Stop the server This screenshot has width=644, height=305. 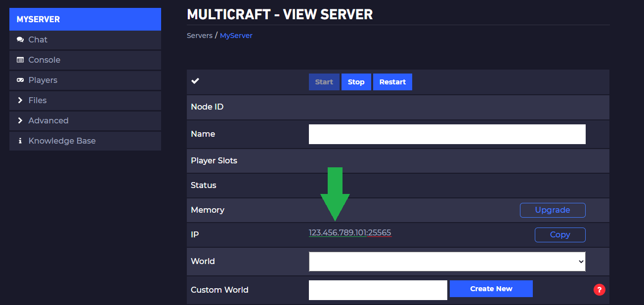(x=356, y=82)
